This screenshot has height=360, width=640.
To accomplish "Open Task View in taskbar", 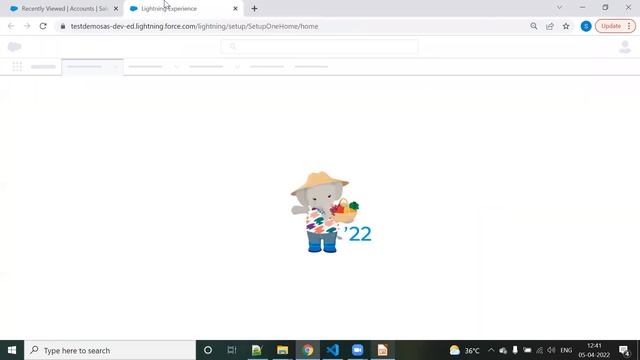I will click(x=232, y=350).
